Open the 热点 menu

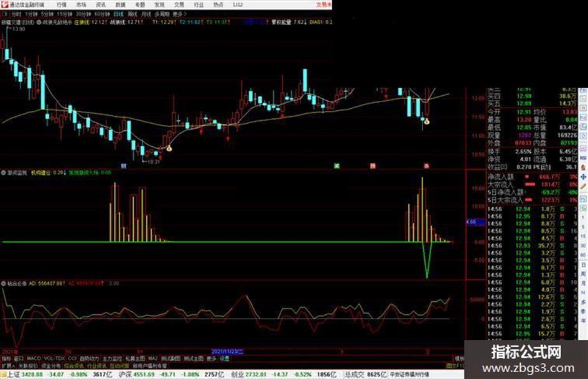pyautogui.click(x=218, y=4)
